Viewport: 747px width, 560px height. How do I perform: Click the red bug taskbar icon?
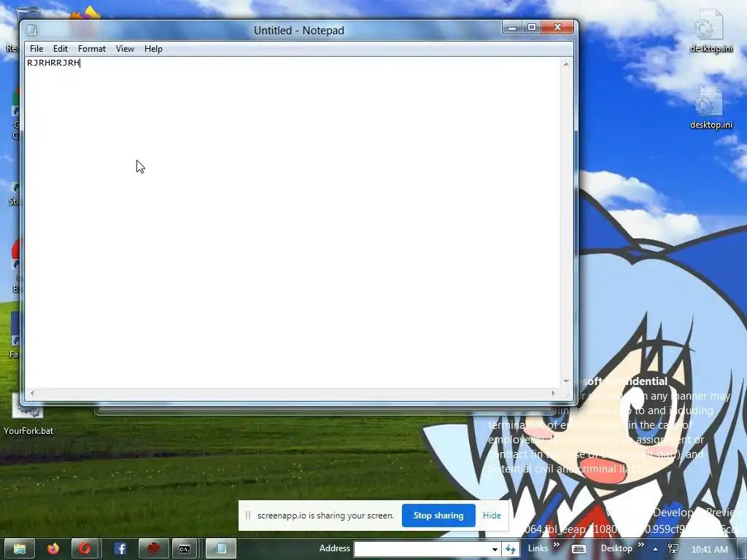point(153,549)
